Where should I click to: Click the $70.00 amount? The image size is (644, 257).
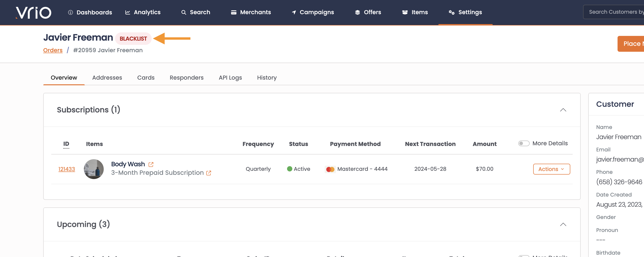[x=485, y=169]
